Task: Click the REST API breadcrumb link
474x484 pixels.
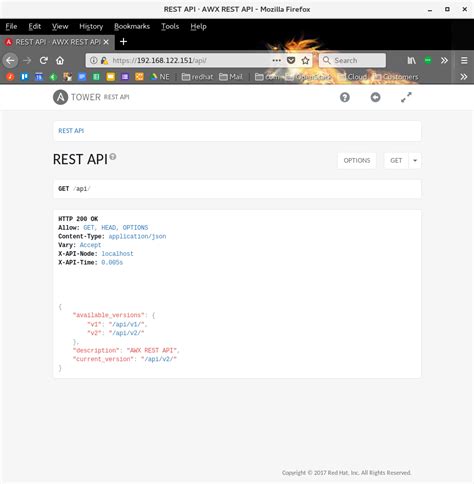Action: (x=71, y=131)
